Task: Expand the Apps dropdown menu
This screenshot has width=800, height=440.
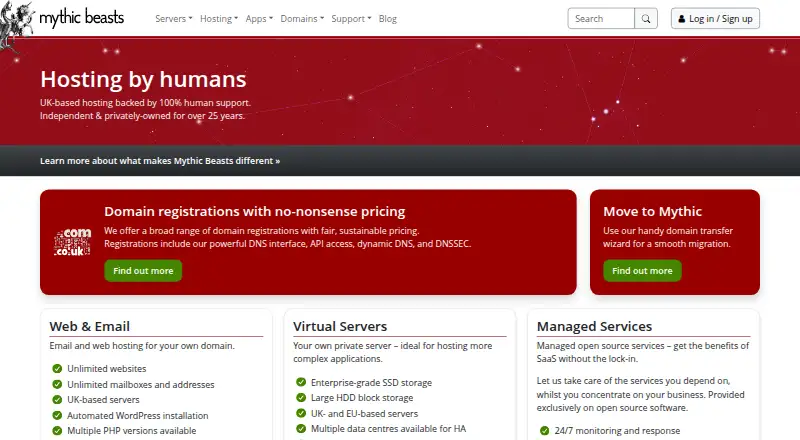Action: [259, 19]
